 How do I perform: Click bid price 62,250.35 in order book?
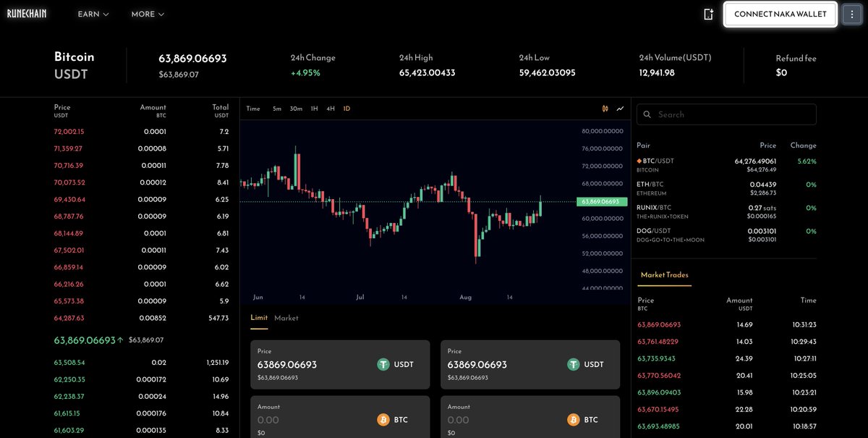click(69, 379)
